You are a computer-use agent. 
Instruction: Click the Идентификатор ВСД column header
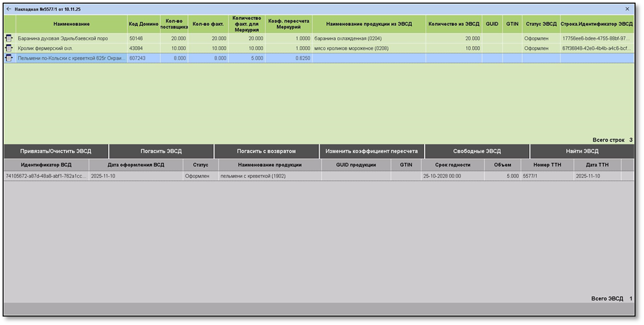(46, 165)
